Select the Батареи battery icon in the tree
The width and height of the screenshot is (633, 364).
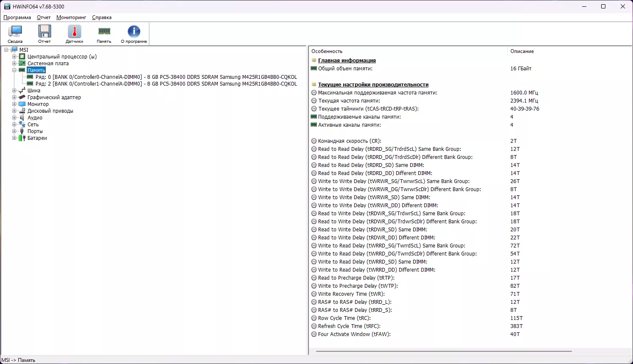(22, 138)
